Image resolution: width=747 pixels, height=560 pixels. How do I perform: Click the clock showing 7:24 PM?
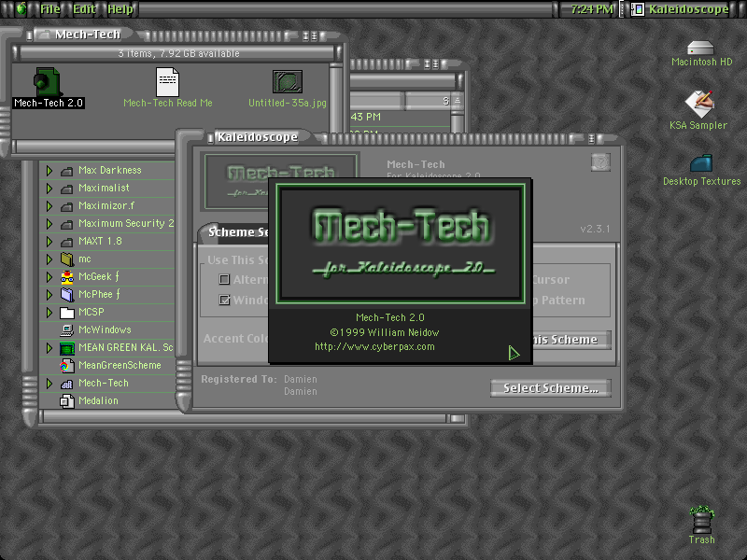pos(591,9)
